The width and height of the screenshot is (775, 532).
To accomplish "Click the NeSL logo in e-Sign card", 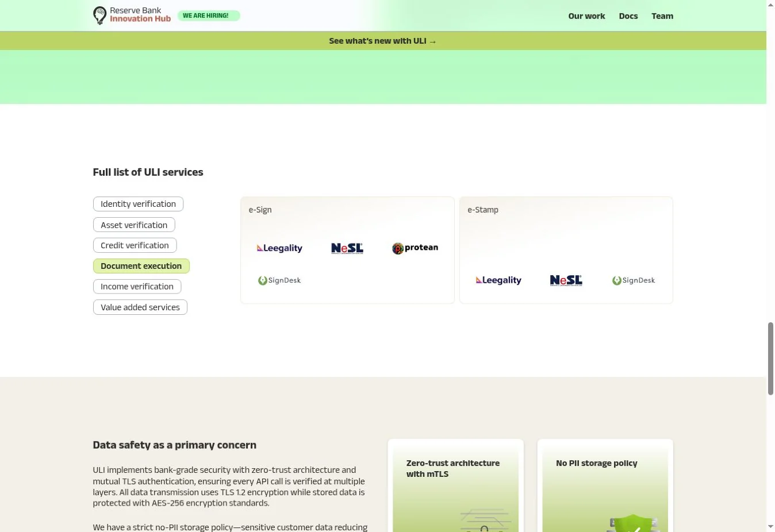I will coord(347,248).
